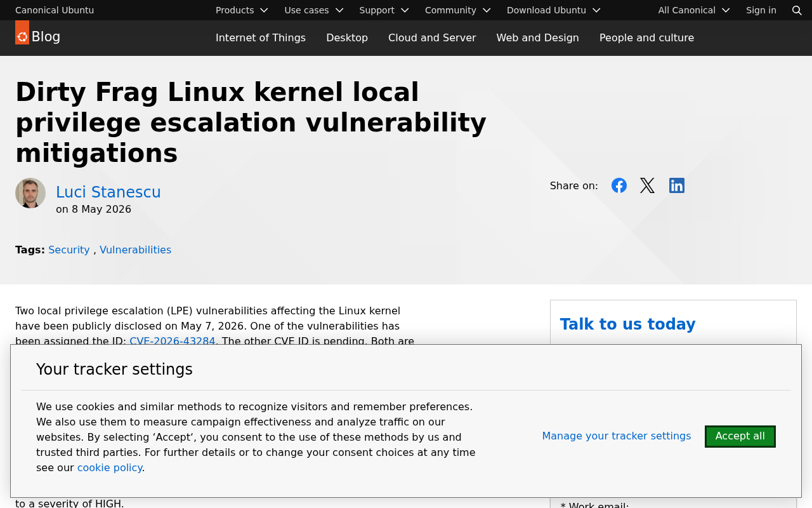Click the date 'on 8 May 2026'
The width and height of the screenshot is (812, 508).
94,210
